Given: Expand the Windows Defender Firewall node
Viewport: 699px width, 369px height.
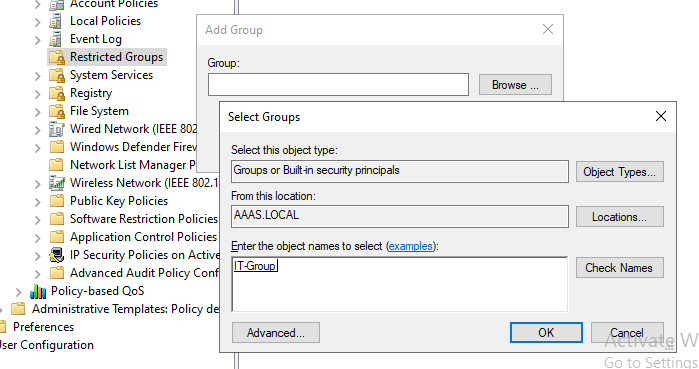Looking at the screenshot, I should click(38, 148).
